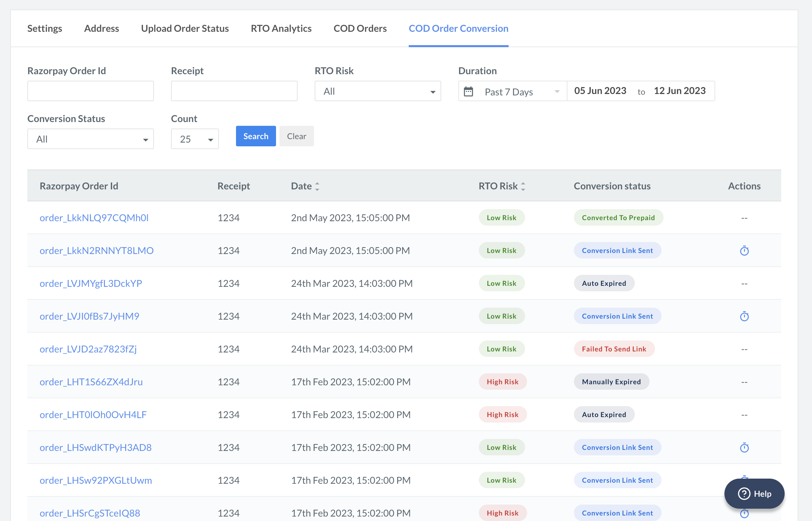Click the Manually Expired status badge
Screen dimensions: 812x521
click(x=612, y=382)
